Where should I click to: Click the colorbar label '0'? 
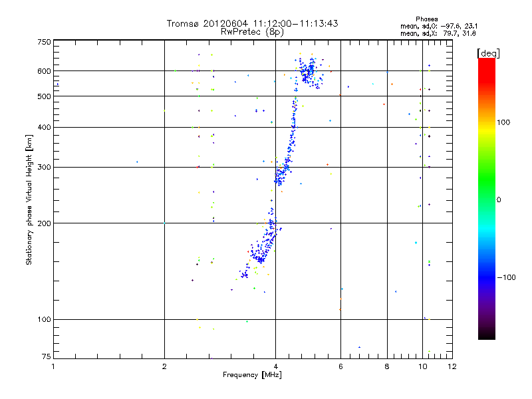(x=499, y=200)
